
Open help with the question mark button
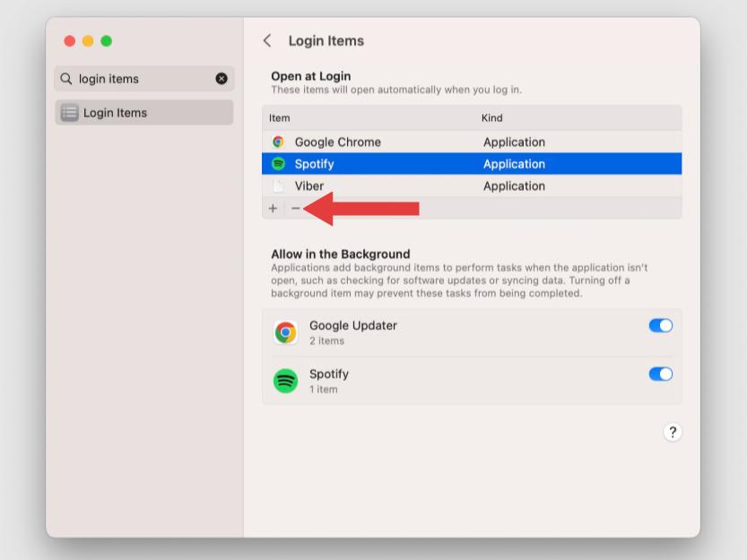point(673,433)
